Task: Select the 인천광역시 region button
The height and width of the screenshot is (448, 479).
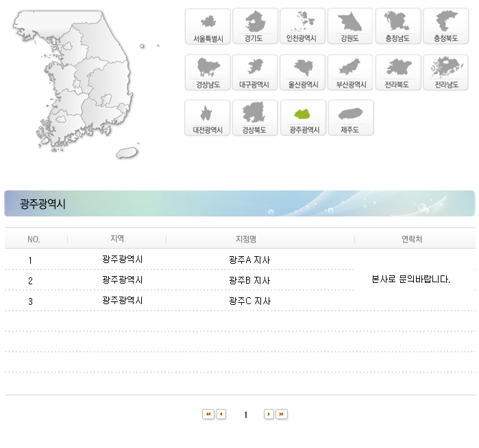Action: coord(303,27)
